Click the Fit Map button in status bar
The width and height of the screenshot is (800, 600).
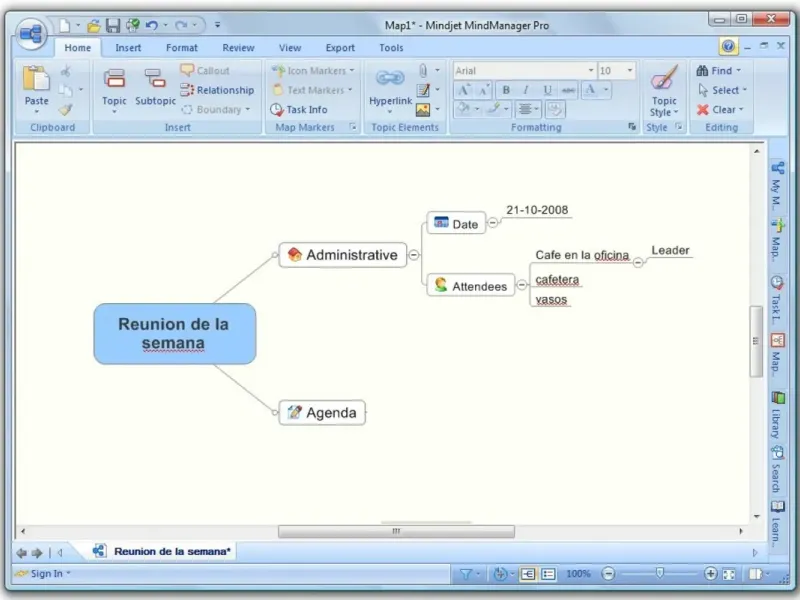click(729, 574)
